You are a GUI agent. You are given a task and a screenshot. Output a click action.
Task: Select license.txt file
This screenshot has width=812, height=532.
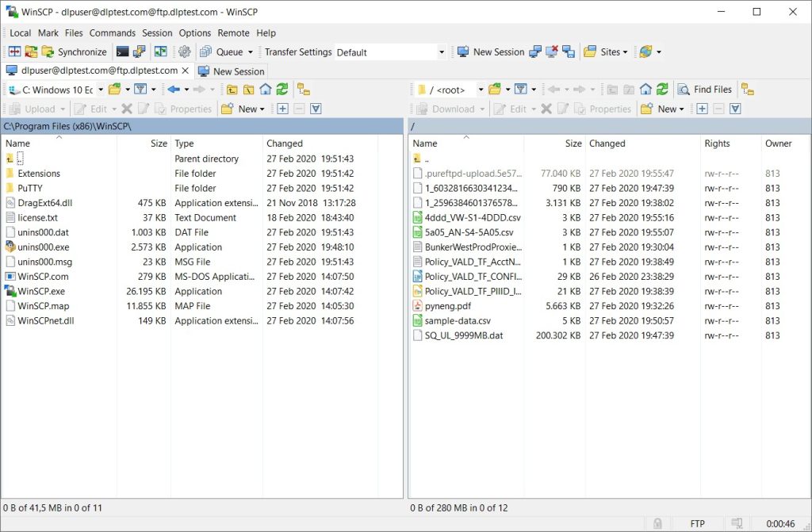tap(37, 217)
